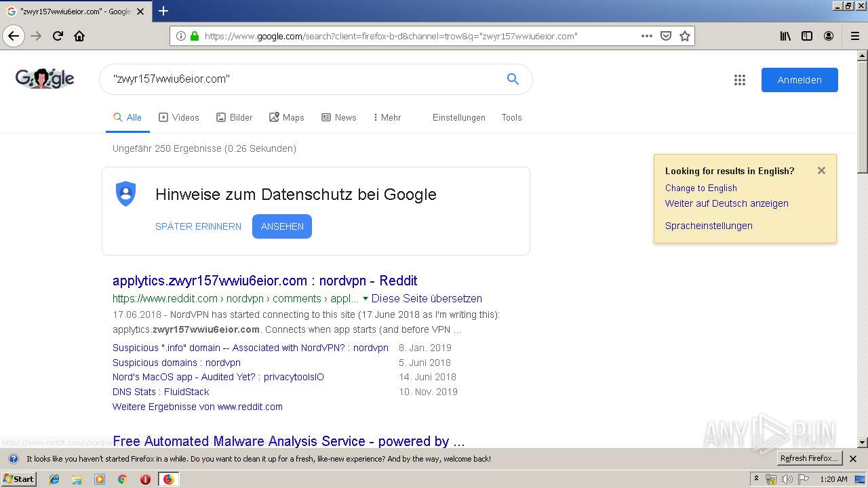This screenshot has width=868, height=488.
Task: Show hidden system tray icons
Action: [757, 479]
